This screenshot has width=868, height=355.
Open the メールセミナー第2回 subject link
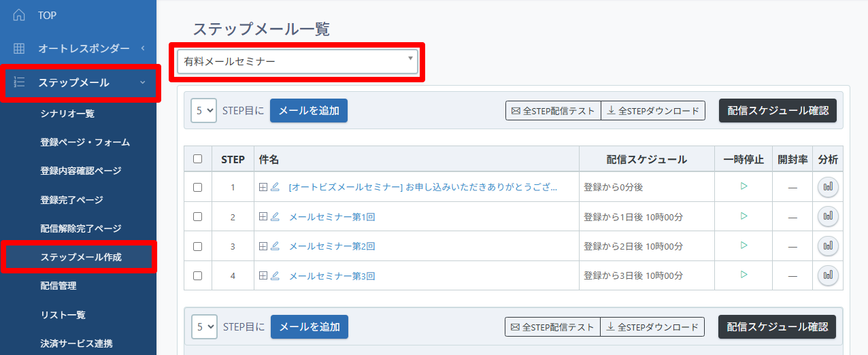point(332,246)
